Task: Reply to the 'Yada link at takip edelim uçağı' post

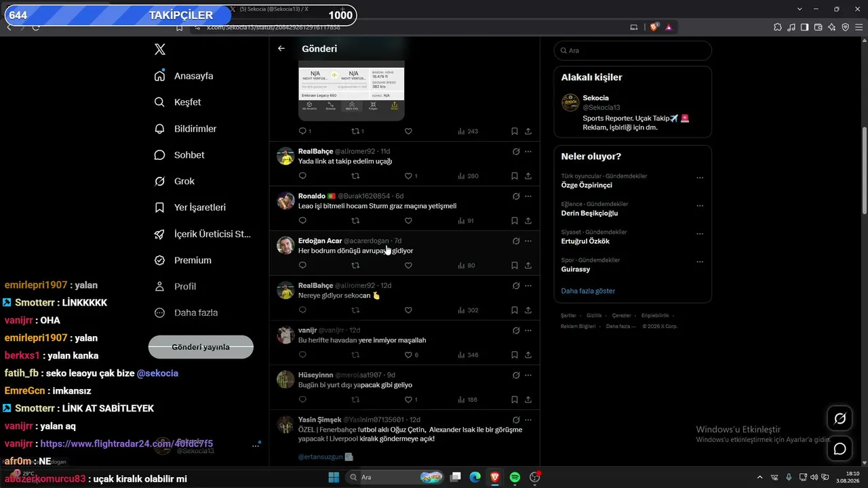Action: [x=302, y=176]
